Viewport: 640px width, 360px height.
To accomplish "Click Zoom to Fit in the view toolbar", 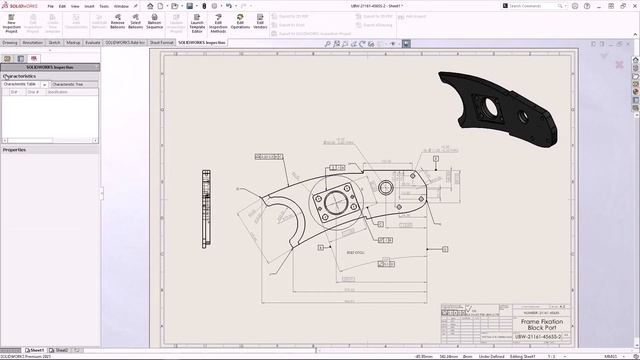I will (327, 44).
